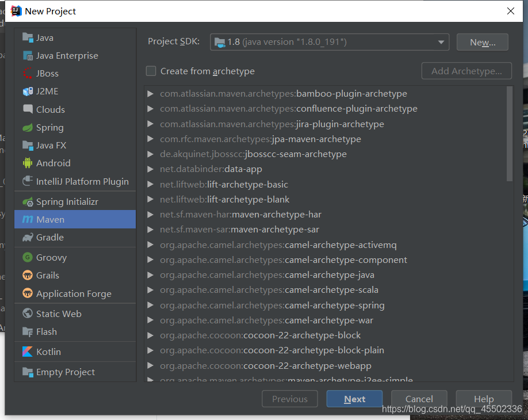Expand the jira-plugin-archetype node
528x420 pixels.
coord(150,124)
